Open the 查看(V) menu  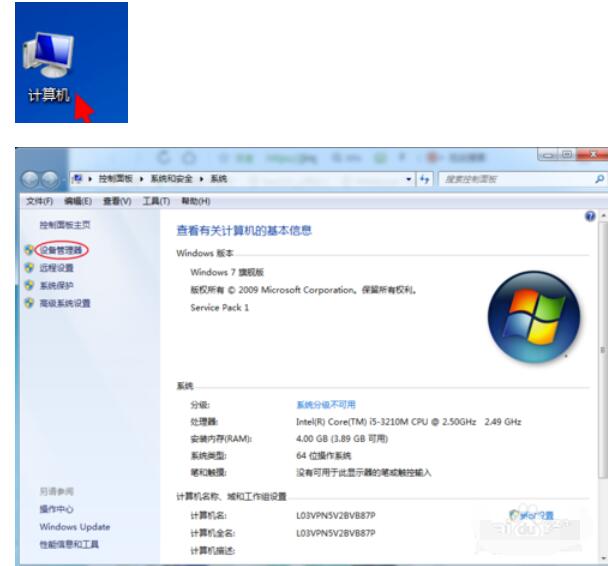(117, 201)
